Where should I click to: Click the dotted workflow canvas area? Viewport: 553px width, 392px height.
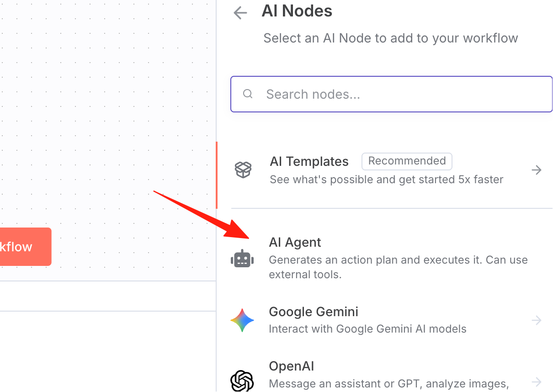(x=108, y=114)
